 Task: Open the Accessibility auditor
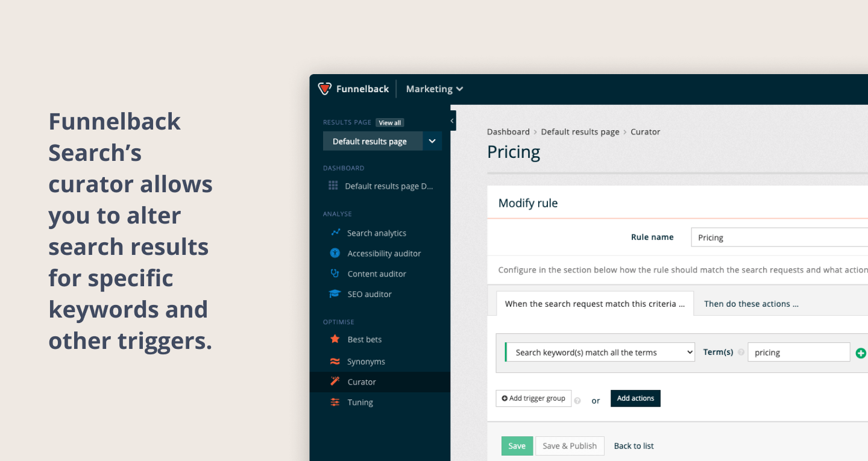(383, 254)
